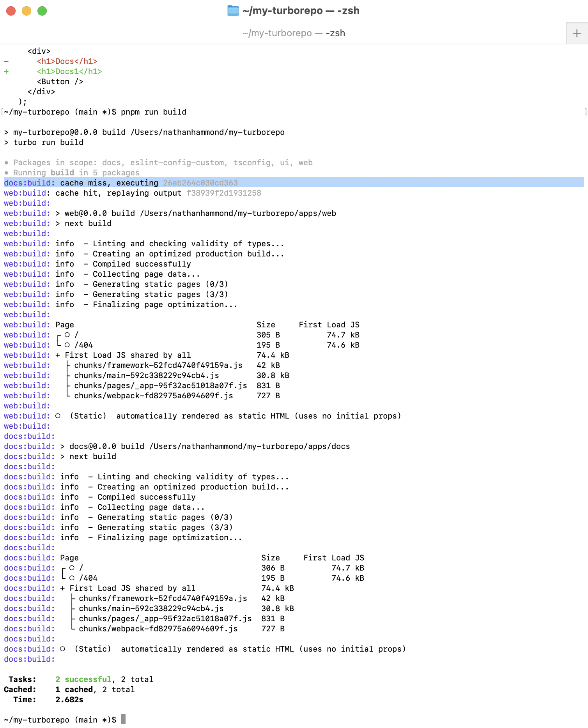This screenshot has height=728, width=588.
Task: Click docs:build 'First Load JS' column header
Action: 334,558
